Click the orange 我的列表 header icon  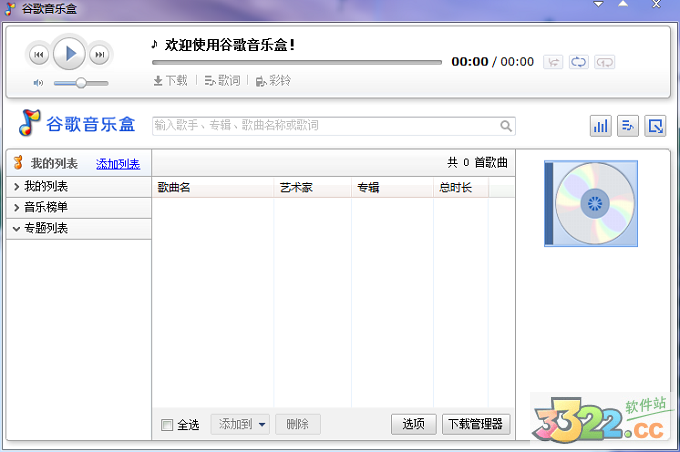[x=18, y=163]
